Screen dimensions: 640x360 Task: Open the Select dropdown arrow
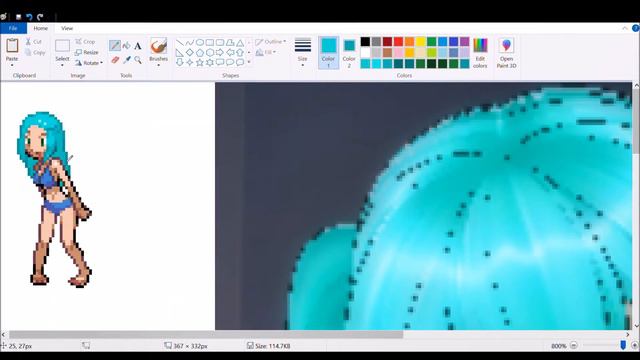tap(62, 65)
